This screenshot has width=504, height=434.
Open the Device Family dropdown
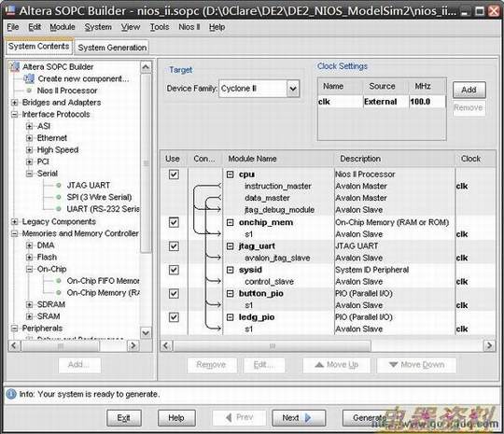293,89
